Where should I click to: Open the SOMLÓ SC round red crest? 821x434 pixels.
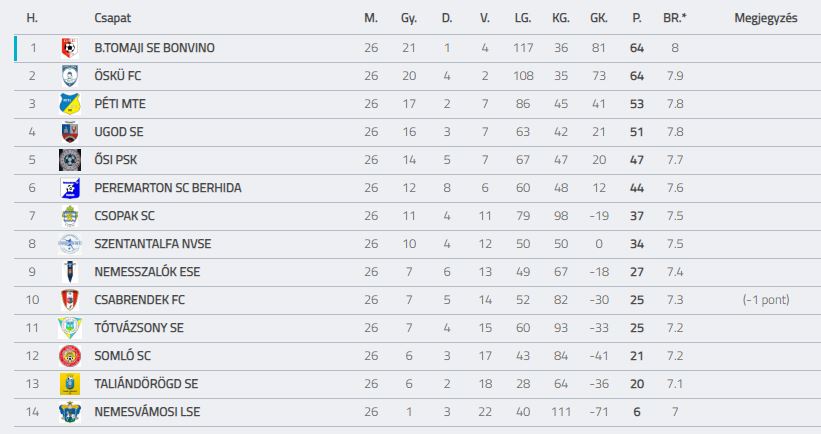click(x=70, y=356)
